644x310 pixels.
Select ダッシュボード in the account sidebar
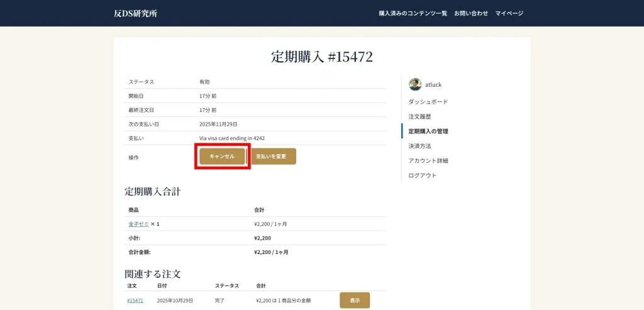(428, 102)
